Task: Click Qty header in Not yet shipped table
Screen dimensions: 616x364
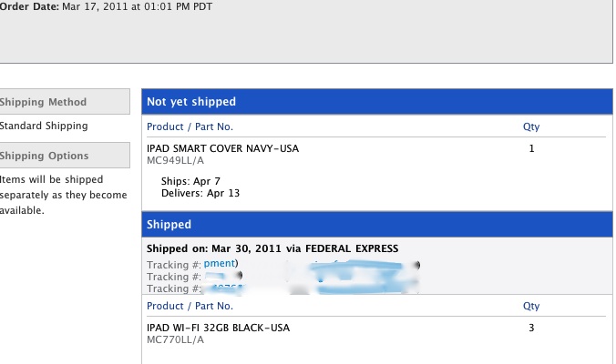Action: [531, 127]
